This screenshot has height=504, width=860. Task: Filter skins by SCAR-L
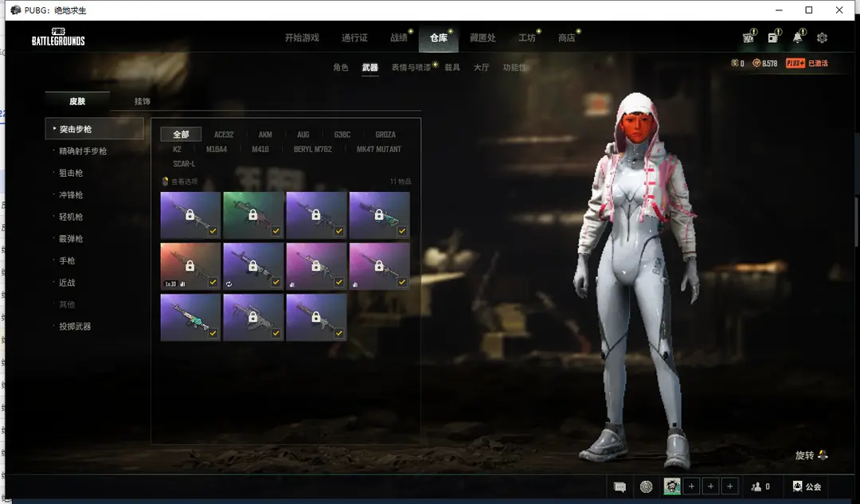pos(184,164)
